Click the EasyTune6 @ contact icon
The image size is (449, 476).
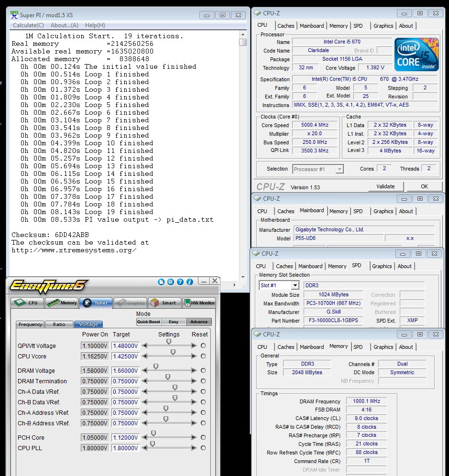coord(171,282)
